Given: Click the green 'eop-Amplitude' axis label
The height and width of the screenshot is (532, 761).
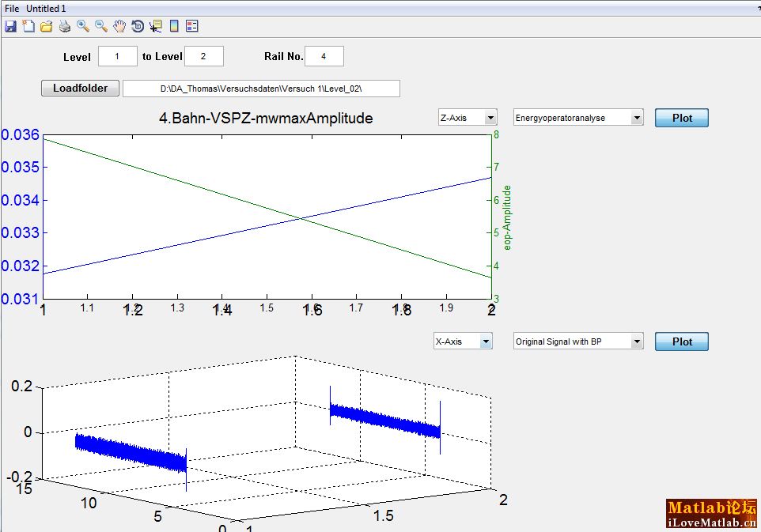Looking at the screenshot, I should [507, 217].
